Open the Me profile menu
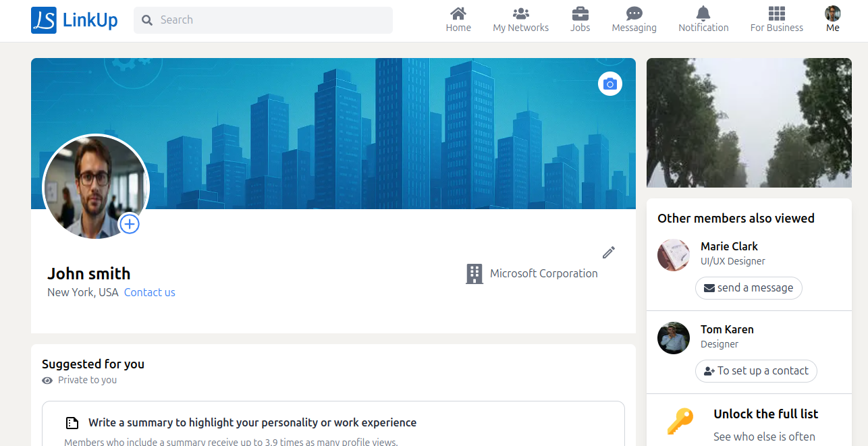Viewport: 868px width, 446px height. tap(832, 13)
